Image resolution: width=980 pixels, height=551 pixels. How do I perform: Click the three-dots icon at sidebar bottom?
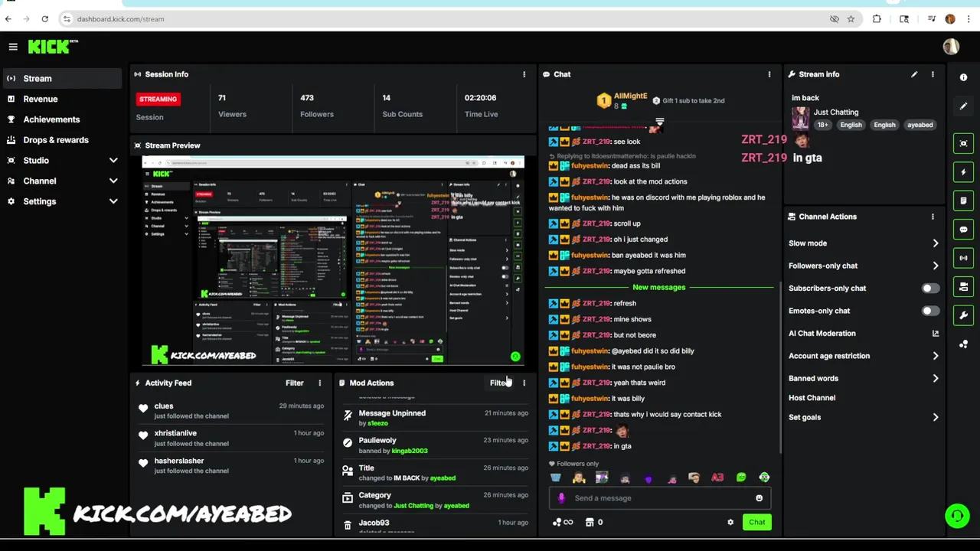tap(963, 344)
